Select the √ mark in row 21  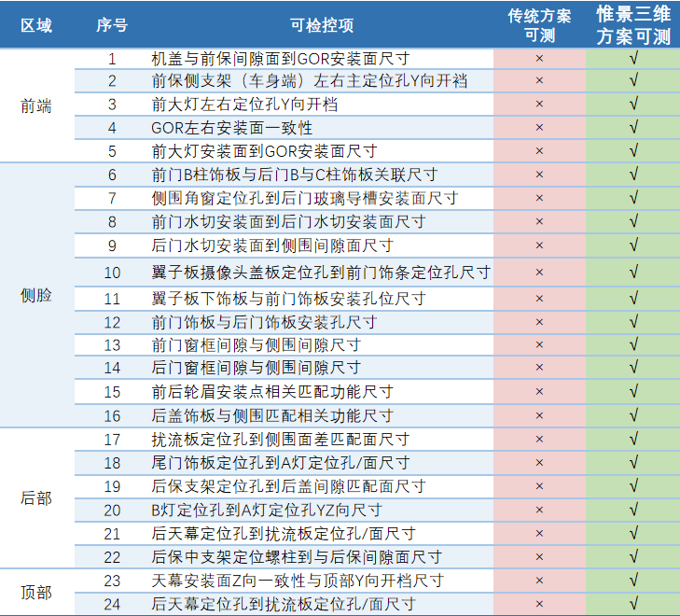633,533
